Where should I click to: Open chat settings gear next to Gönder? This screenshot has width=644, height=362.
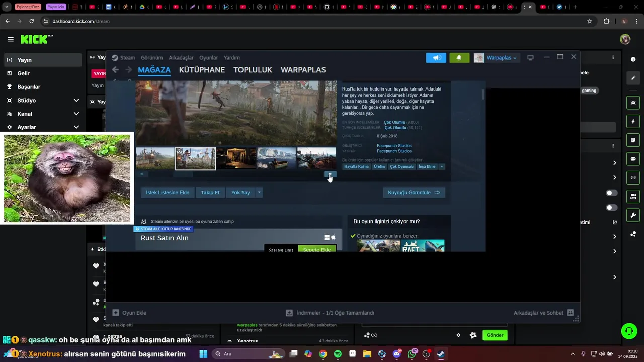click(x=458, y=335)
